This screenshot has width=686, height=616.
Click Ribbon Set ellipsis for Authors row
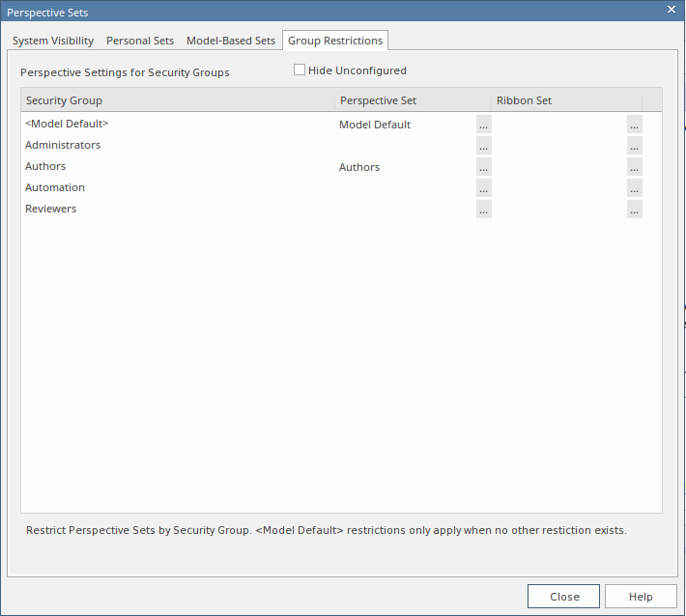pos(634,167)
